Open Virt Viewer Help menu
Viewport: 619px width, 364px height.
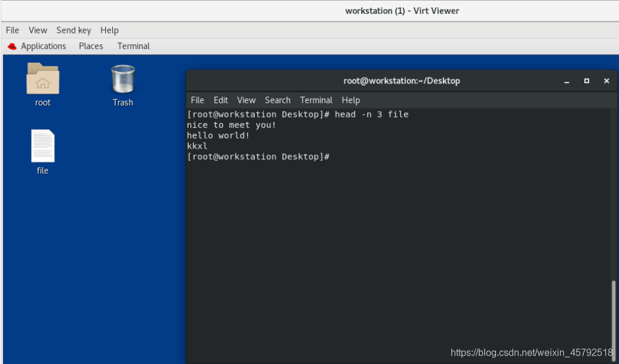pos(109,30)
